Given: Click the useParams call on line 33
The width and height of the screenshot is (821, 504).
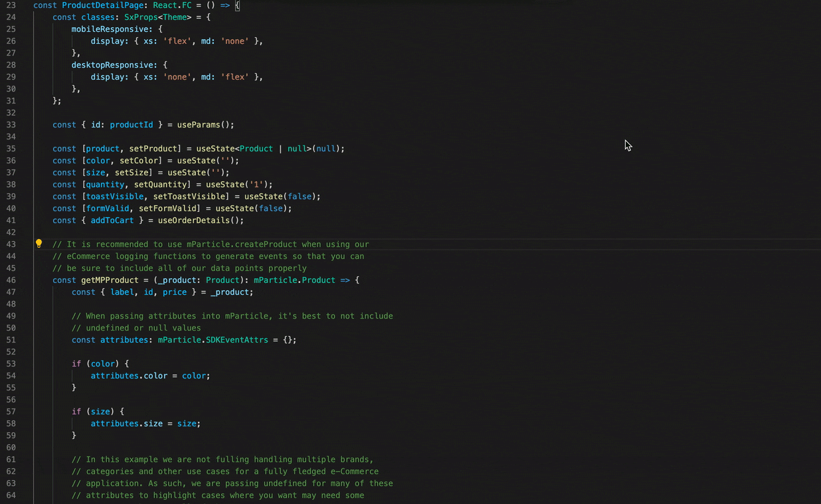Looking at the screenshot, I should coord(199,125).
